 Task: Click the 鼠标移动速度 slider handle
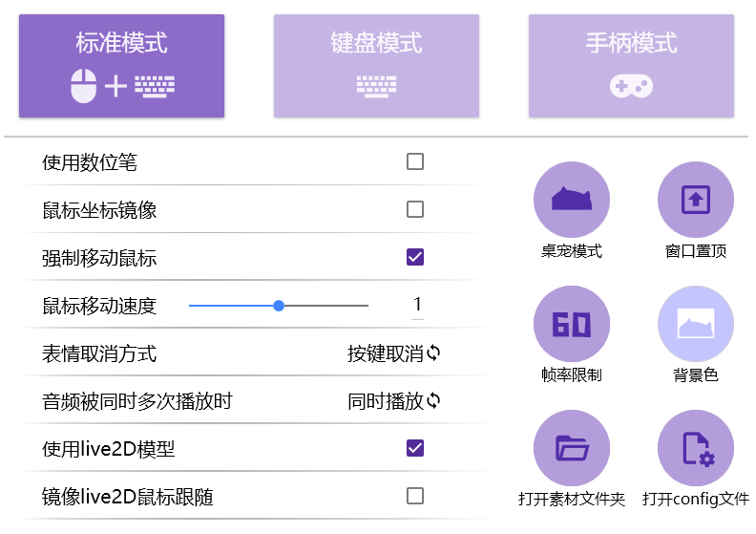pyautogui.click(x=279, y=306)
